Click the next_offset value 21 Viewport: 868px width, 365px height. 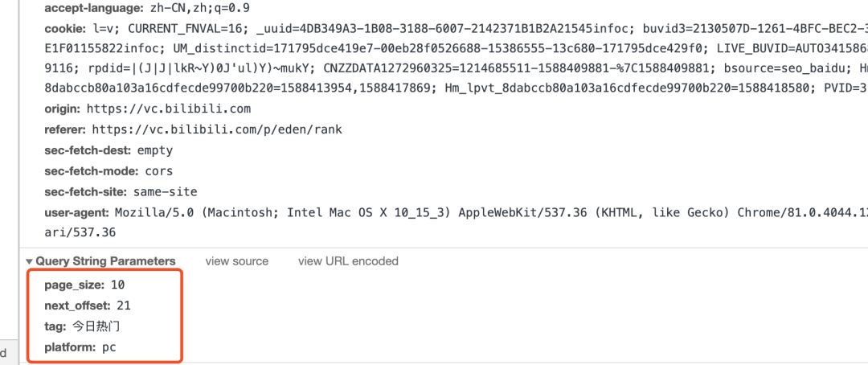tap(123, 306)
